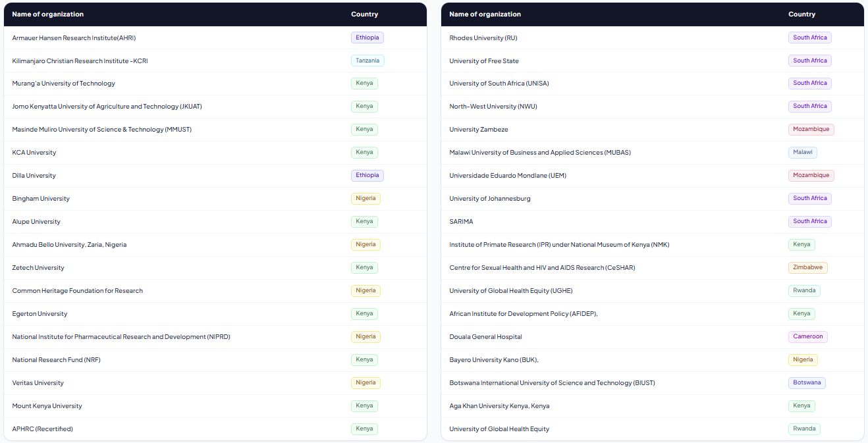This screenshot has width=868, height=443.
Task: Click Universidade Eduardo Mondlane (UEM)
Action: point(508,176)
